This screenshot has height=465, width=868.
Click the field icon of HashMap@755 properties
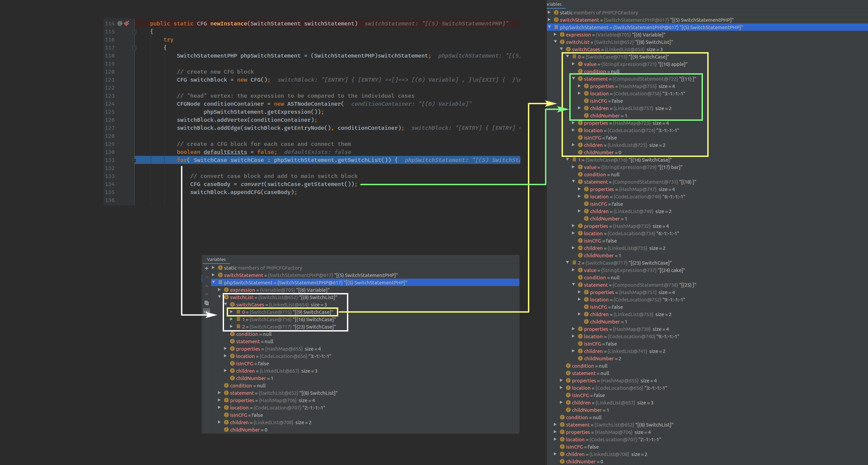pyautogui.click(x=586, y=86)
